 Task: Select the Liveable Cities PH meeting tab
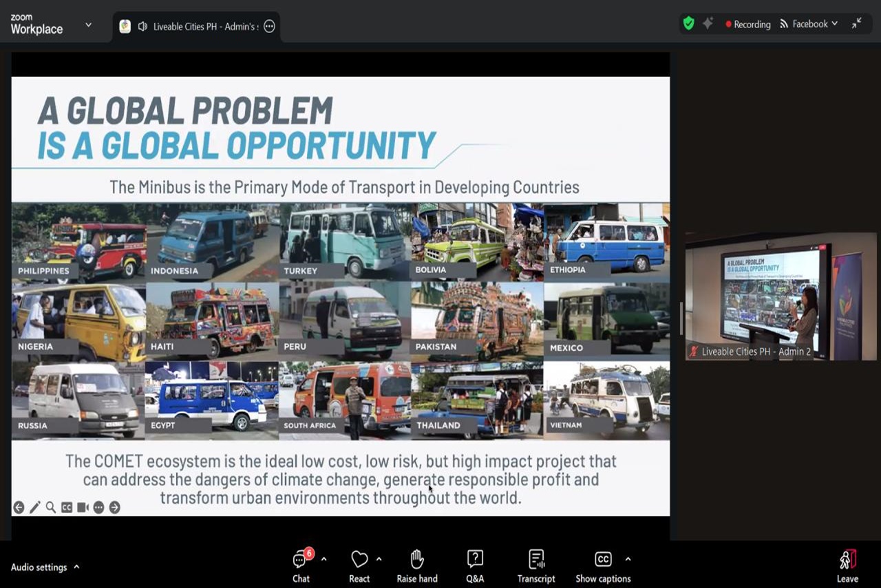click(x=196, y=26)
